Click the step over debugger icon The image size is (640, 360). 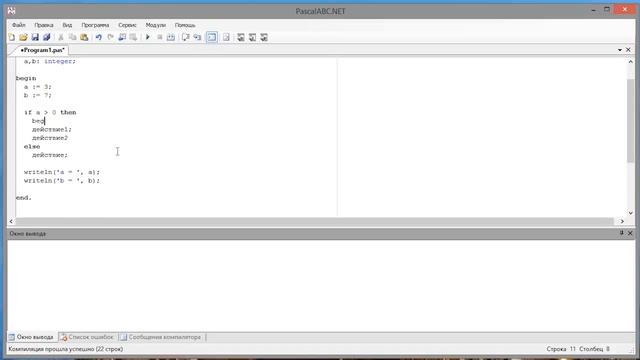point(185,38)
